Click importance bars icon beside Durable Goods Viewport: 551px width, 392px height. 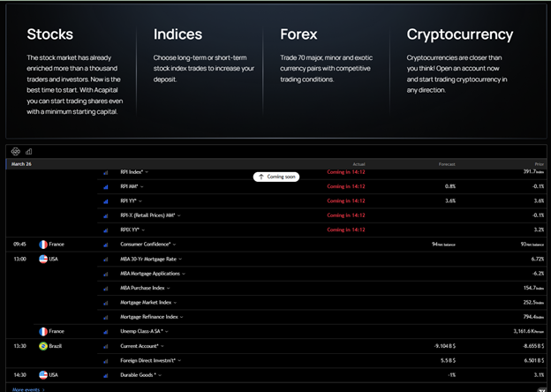pos(106,374)
